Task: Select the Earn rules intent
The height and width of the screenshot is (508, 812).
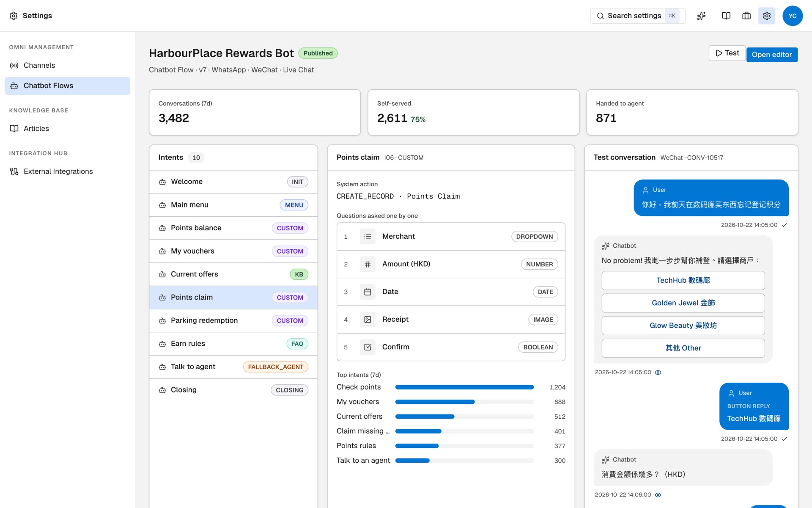Action: [233, 344]
